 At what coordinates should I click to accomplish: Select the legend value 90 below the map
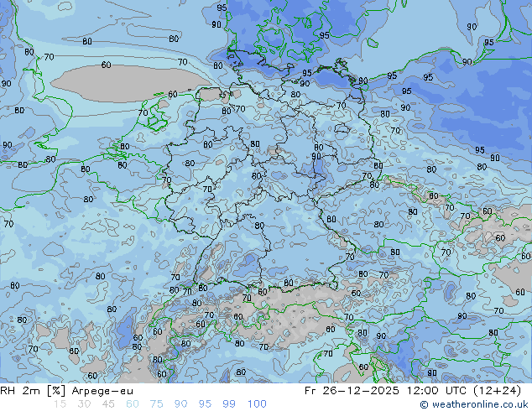tap(181, 404)
